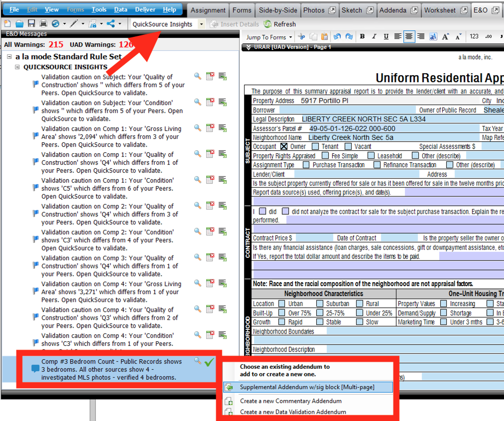Decrease the font size
The image size is (504, 421).
[x=458, y=37]
